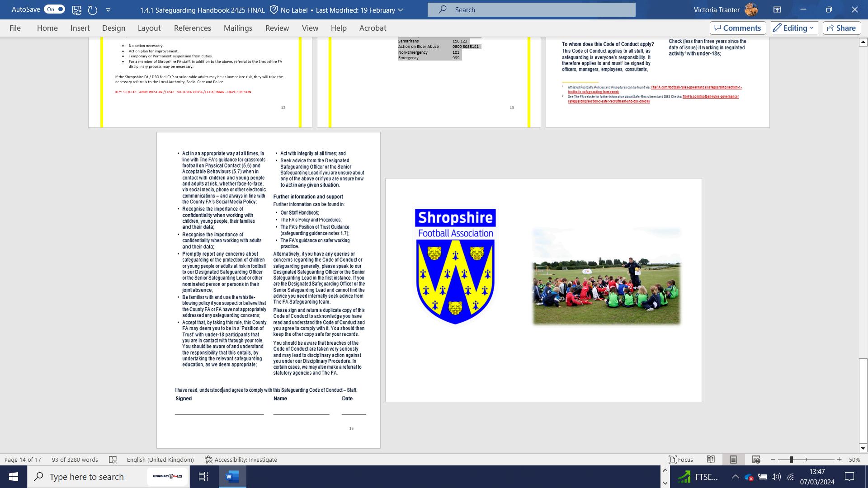Viewport: 868px width, 488px height.
Task: Click Task View icon on taskbar
Action: [x=203, y=477]
